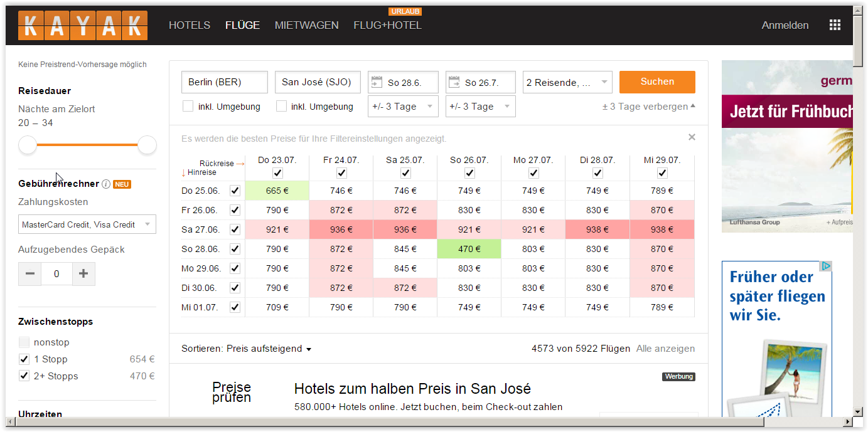
Task: Click the AdChoices icon on the ad
Action: click(x=827, y=266)
